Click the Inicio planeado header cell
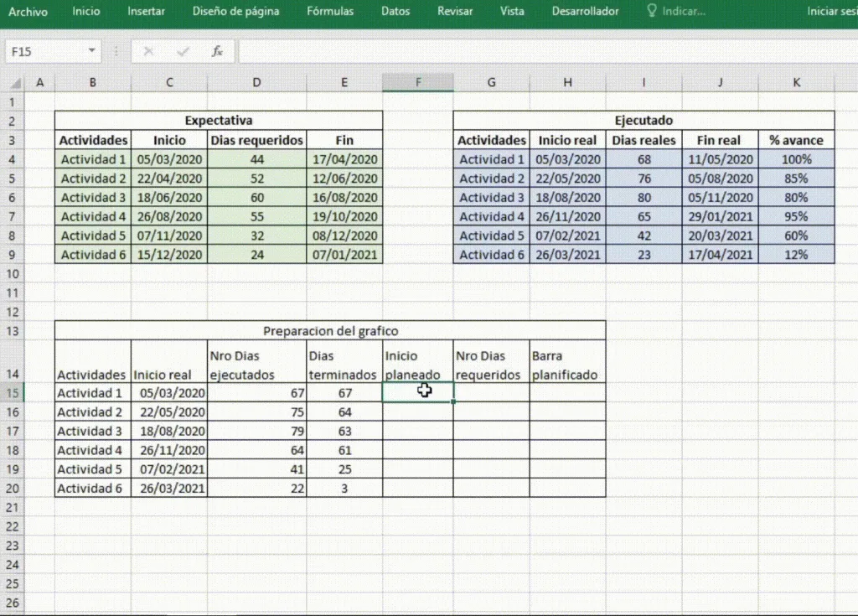This screenshot has width=858, height=616. click(418, 361)
